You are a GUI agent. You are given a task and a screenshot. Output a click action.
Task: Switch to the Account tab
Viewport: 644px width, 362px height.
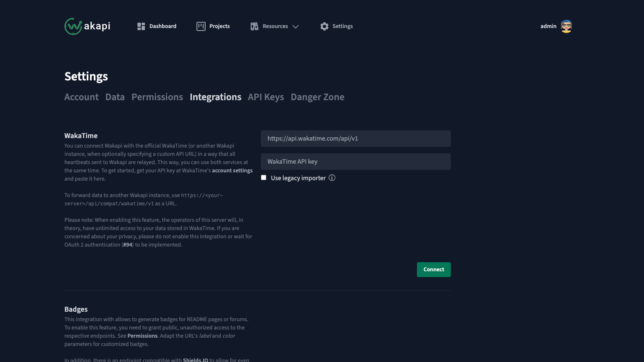click(x=81, y=97)
